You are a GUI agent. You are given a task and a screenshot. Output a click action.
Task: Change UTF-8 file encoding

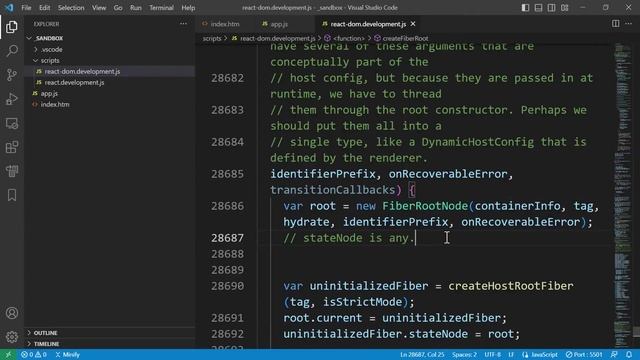point(493,355)
